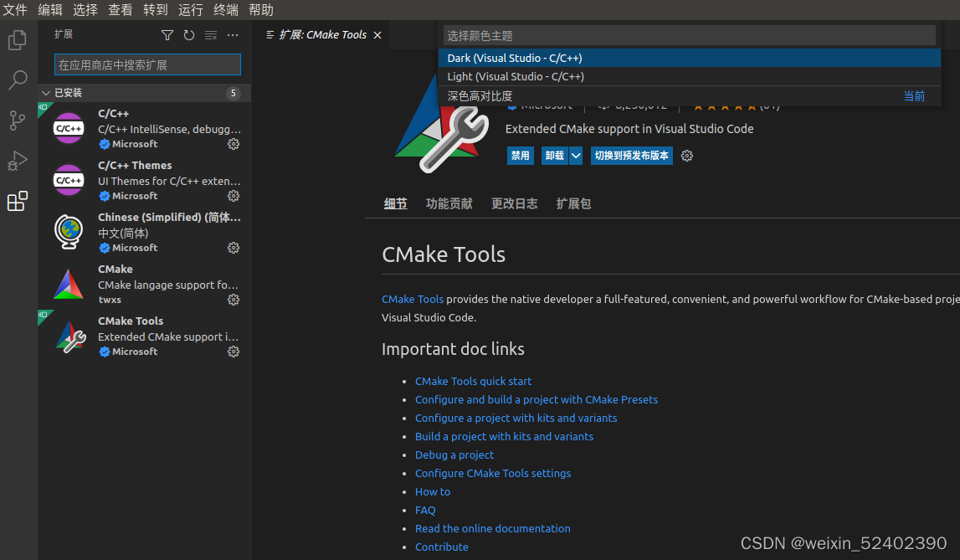
Task: Select Dark (Visual Studio - C/C++) theme
Action: [515, 58]
